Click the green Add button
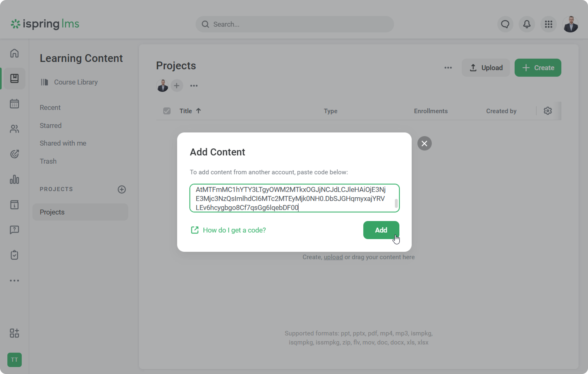This screenshot has width=588, height=374. coord(381,230)
